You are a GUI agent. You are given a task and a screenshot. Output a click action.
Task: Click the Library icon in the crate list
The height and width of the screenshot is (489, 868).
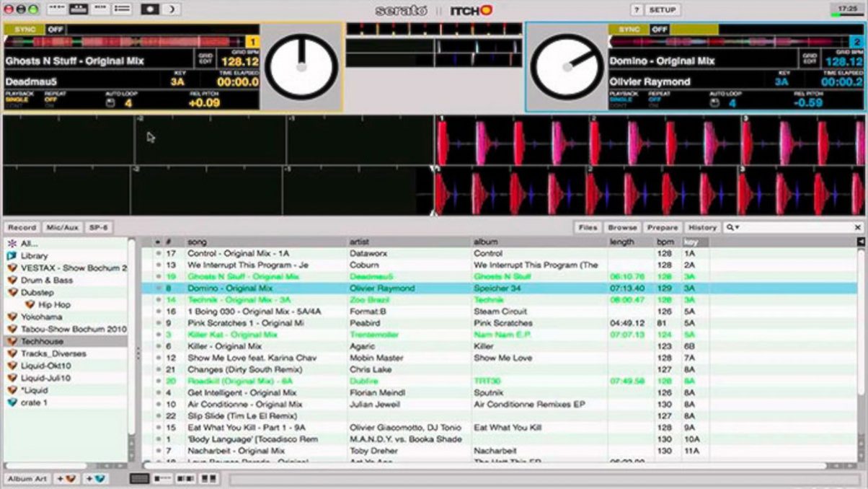coord(12,255)
